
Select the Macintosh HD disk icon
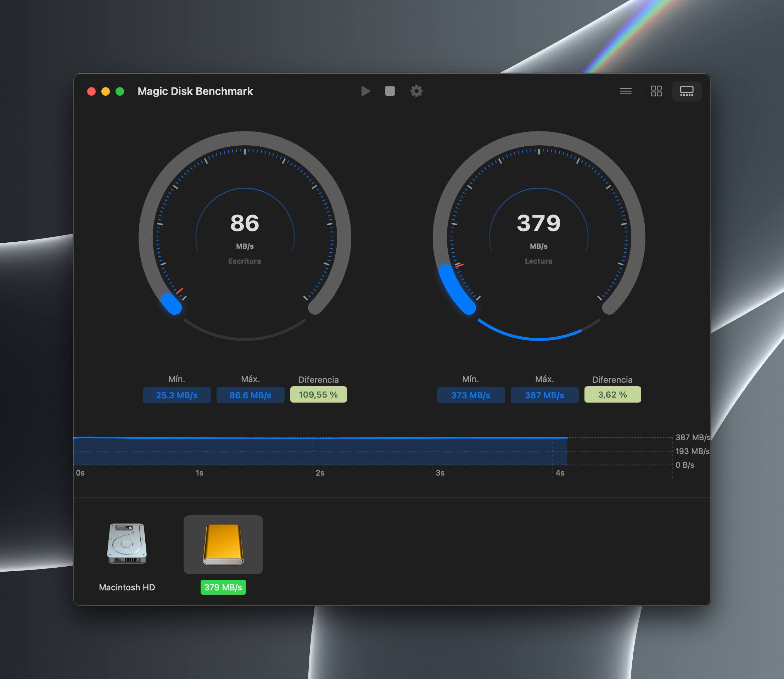click(127, 543)
